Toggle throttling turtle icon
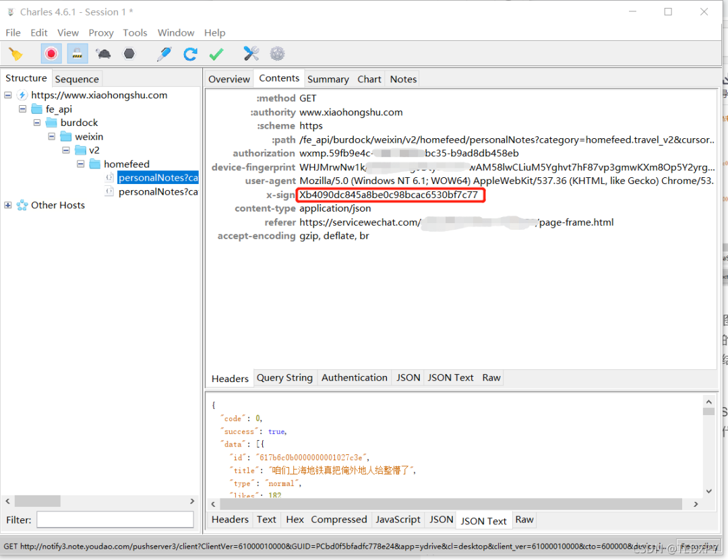Screen dimensions: 728x560 [x=103, y=54]
